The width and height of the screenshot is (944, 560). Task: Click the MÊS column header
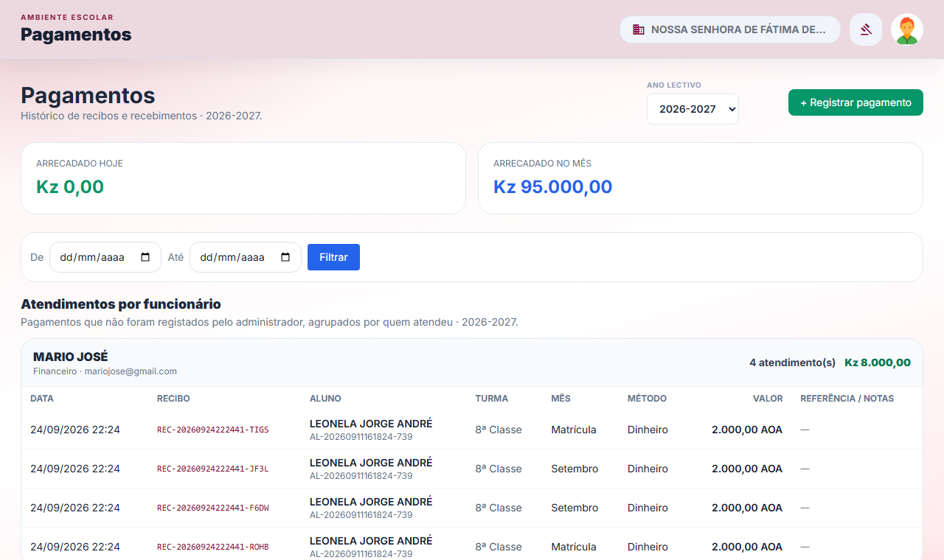[x=560, y=399]
